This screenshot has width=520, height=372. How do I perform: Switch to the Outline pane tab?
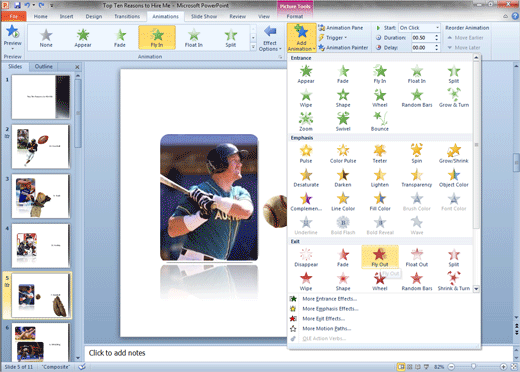click(44, 66)
